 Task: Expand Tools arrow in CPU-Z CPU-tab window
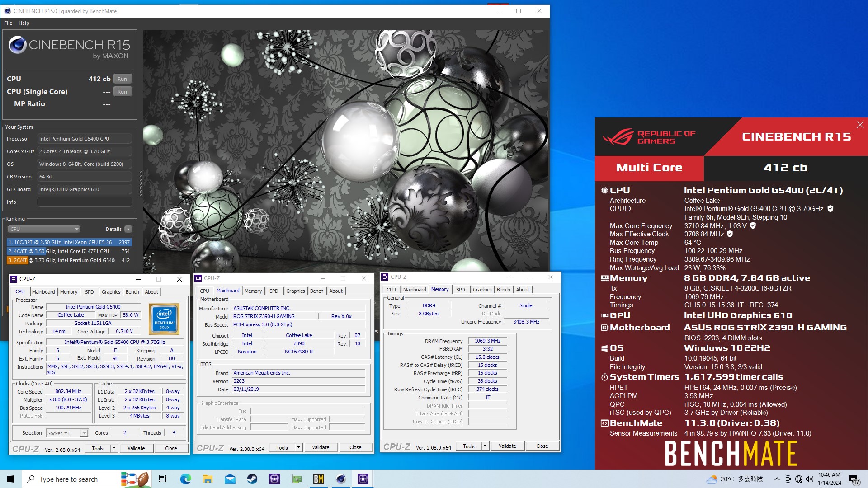point(114,448)
